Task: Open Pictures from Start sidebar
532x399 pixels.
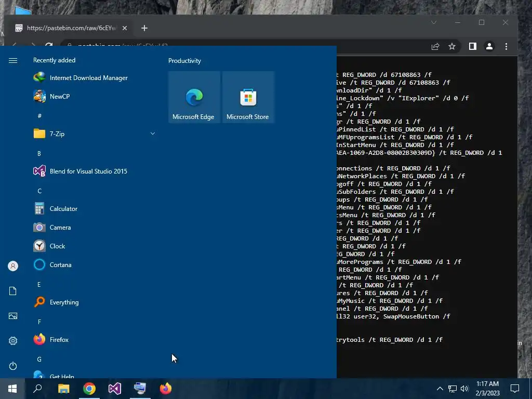Action: point(13,316)
